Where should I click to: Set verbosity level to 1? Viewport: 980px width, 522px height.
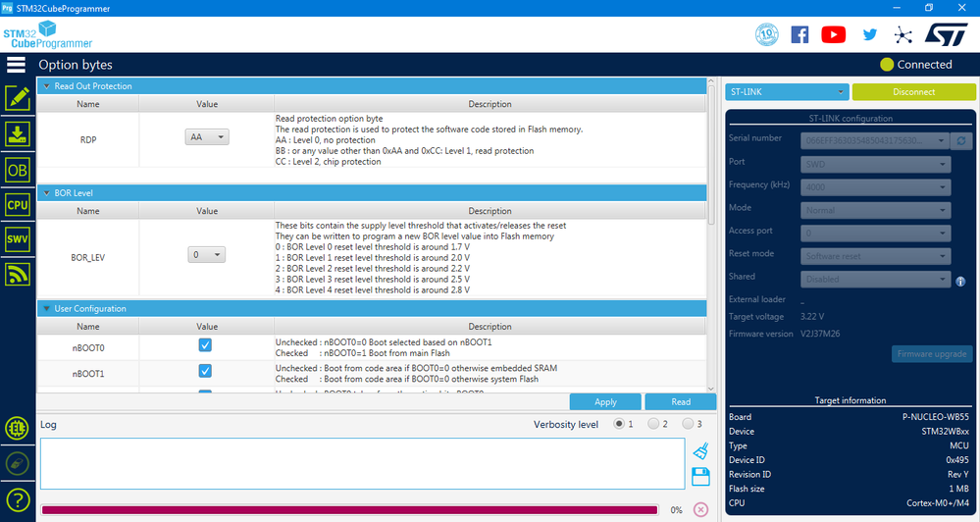tap(619, 424)
